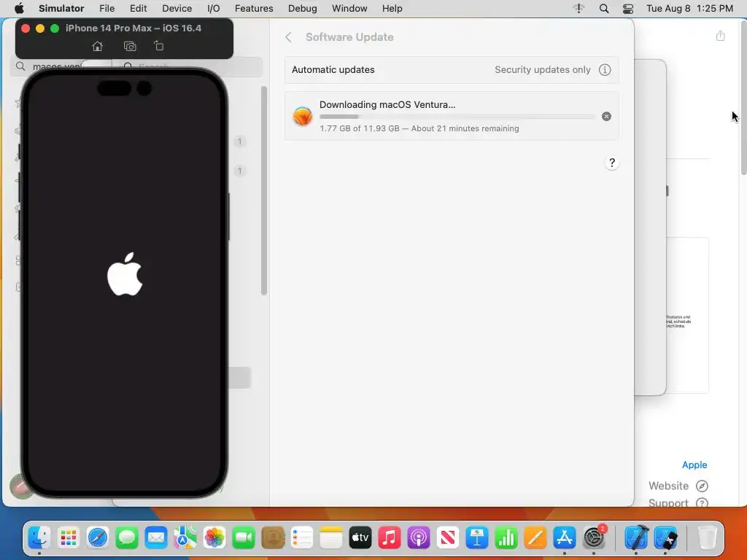Screen dimensions: 747x560
Task: Rotate the simulated iPhone with rotate icon
Action: (158, 46)
